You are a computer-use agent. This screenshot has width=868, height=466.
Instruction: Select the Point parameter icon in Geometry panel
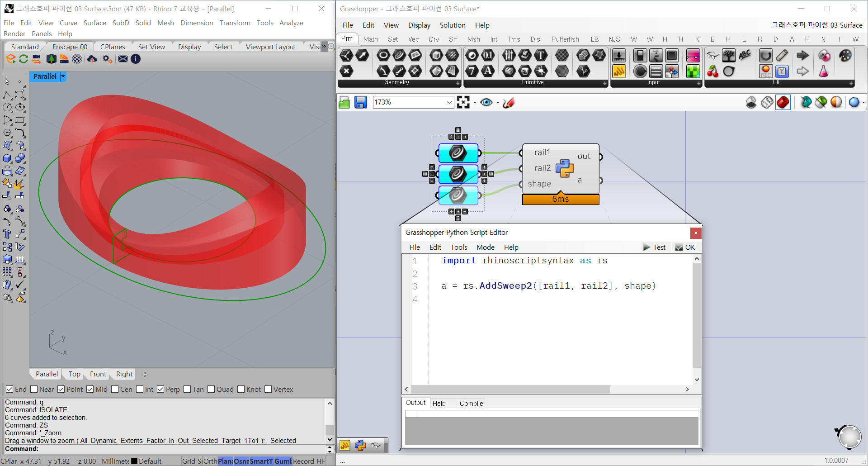pos(346,71)
